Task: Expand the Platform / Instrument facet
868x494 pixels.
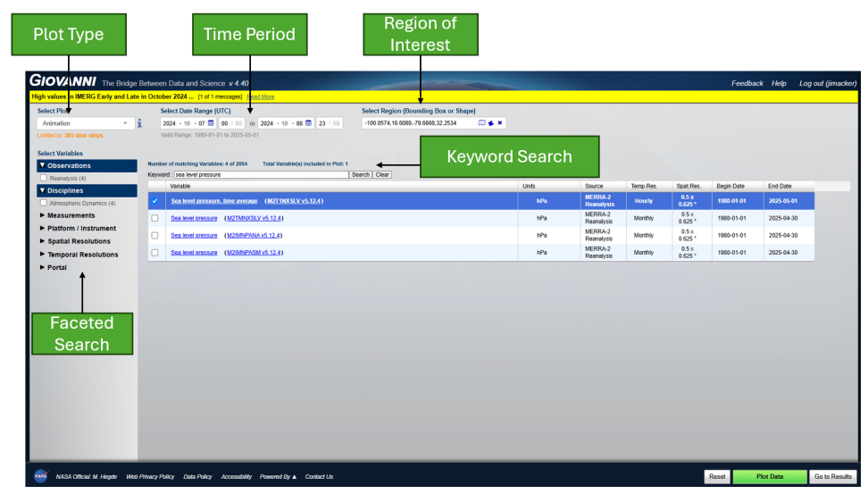Action: pyautogui.click(x=78, y=228)
